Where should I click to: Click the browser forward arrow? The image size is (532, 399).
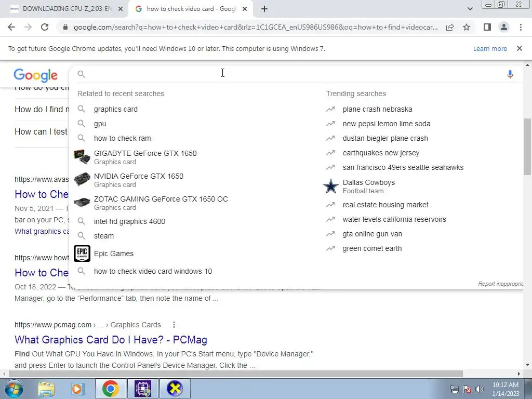click(x=28, y=27)
